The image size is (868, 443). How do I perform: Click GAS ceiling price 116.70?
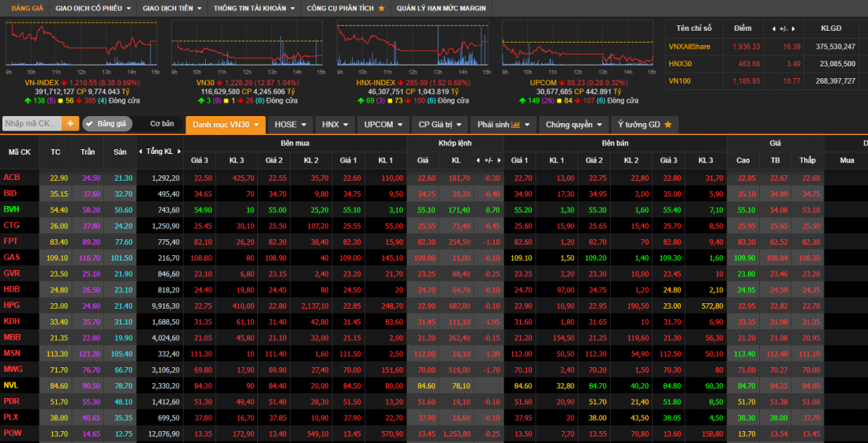89,257
